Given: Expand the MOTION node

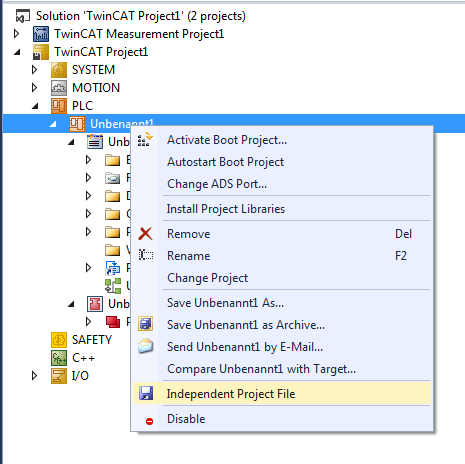Looking at the screenshot, I should pyautogui.click(x=34, y=88).
